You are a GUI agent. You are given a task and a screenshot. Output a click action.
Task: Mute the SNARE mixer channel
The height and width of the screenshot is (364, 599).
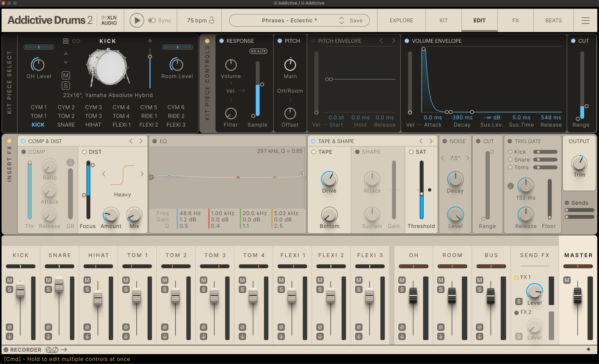48,280
